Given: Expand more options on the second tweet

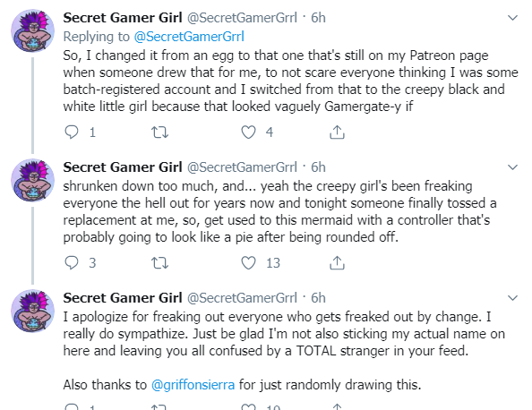Looking at the screenshot, I should 512,167.
